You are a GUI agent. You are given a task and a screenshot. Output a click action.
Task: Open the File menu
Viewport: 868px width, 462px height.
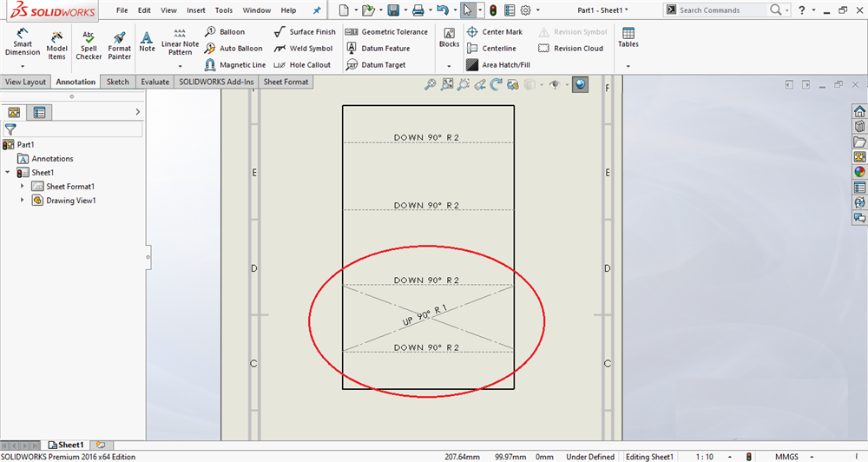tap(122, 10)
